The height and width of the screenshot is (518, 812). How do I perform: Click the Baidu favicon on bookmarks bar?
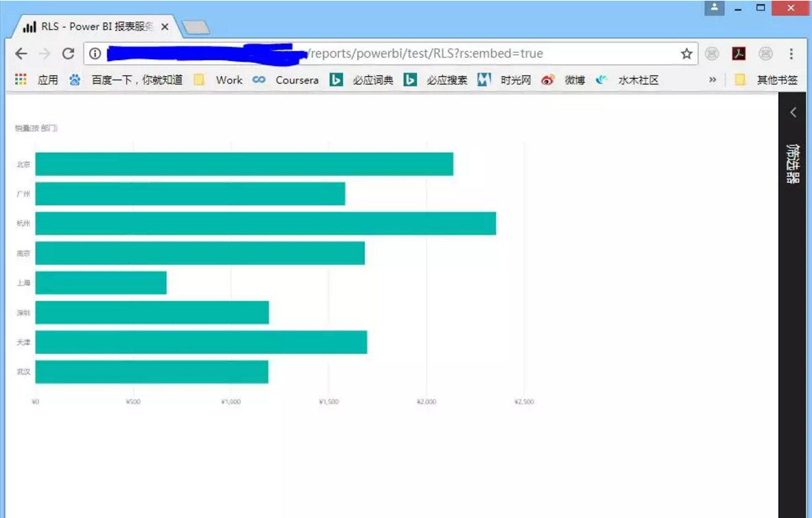point(75,79)
